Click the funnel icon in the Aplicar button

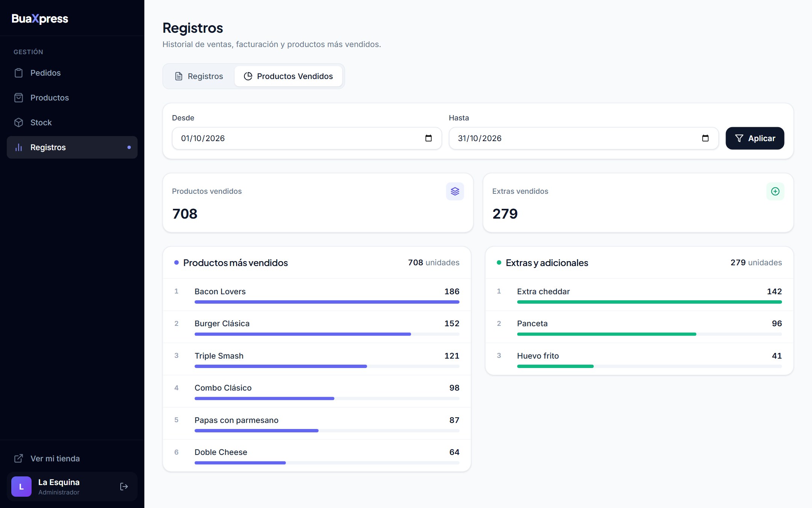point(739,138)
